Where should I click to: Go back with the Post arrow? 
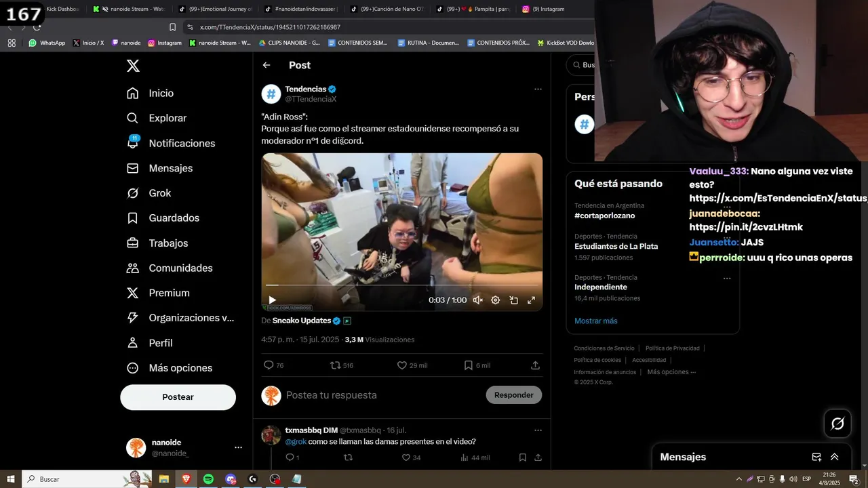coord(267,65)
